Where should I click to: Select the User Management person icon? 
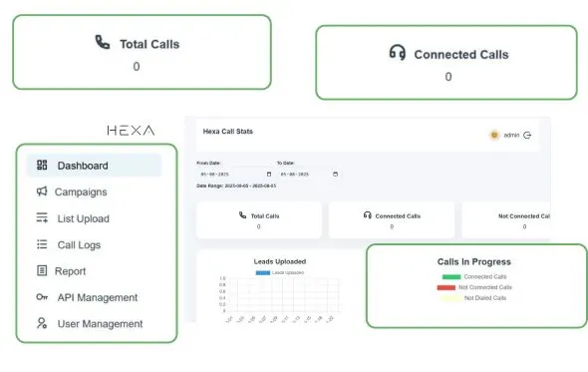click(42, 323)
